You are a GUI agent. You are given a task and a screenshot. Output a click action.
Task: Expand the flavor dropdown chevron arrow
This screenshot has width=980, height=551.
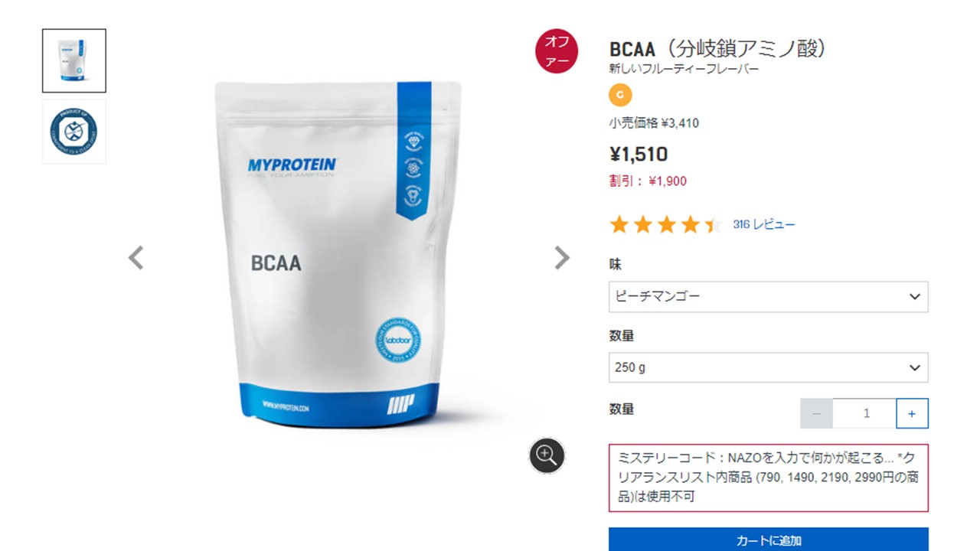pyautogui.click(x=914, y=296)
